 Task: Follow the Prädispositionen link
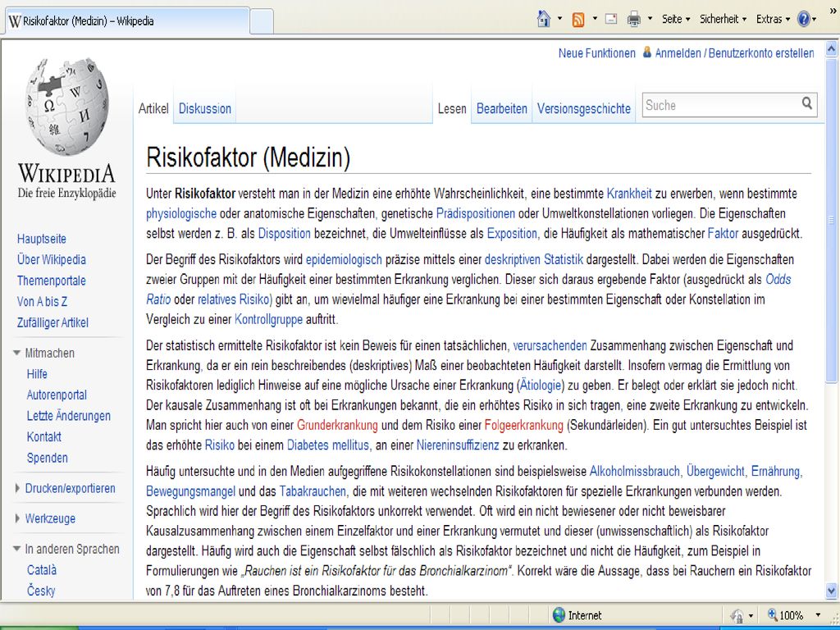[x=476, y=214]
